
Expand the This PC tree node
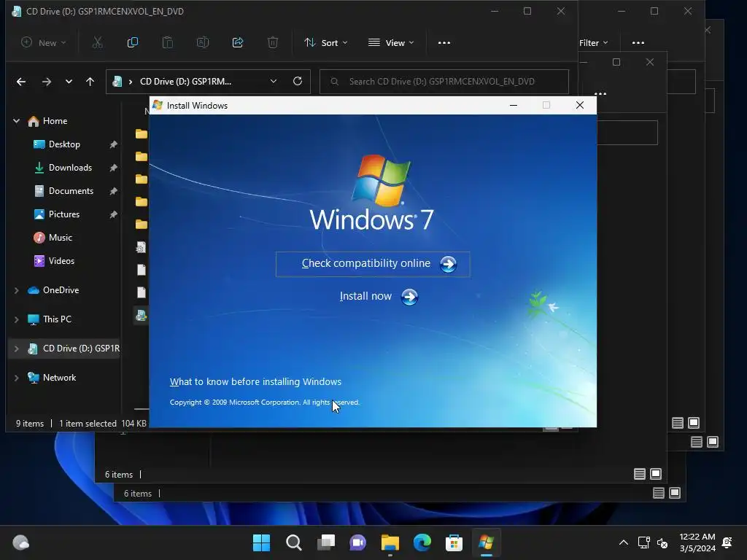(x=16, y=319)
